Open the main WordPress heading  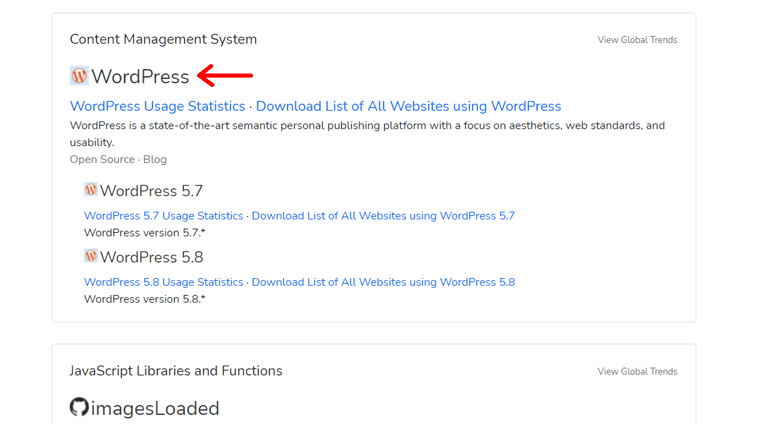point(140,77)
